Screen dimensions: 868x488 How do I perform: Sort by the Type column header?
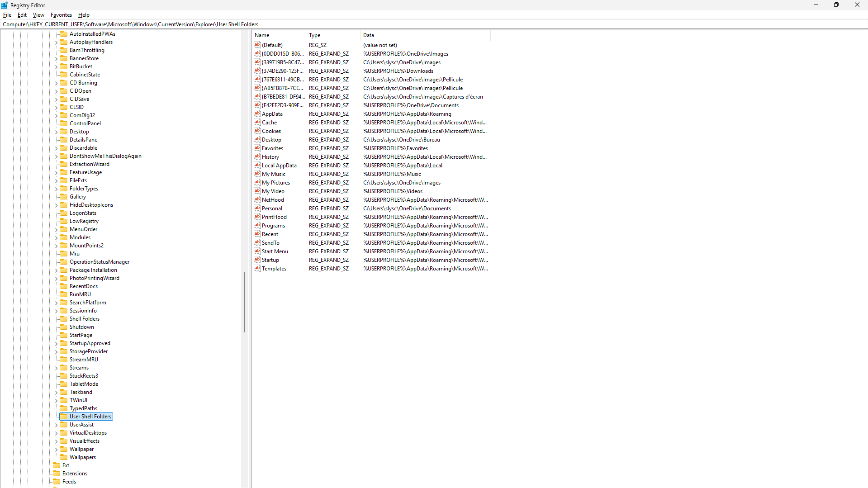point(333,35)
